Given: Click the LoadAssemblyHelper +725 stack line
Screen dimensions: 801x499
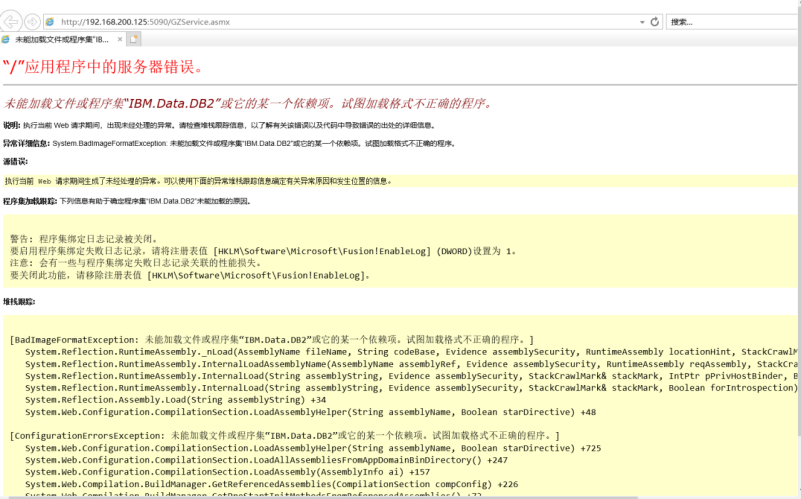Looking at the screenshot, I should [x=313, y=448].
